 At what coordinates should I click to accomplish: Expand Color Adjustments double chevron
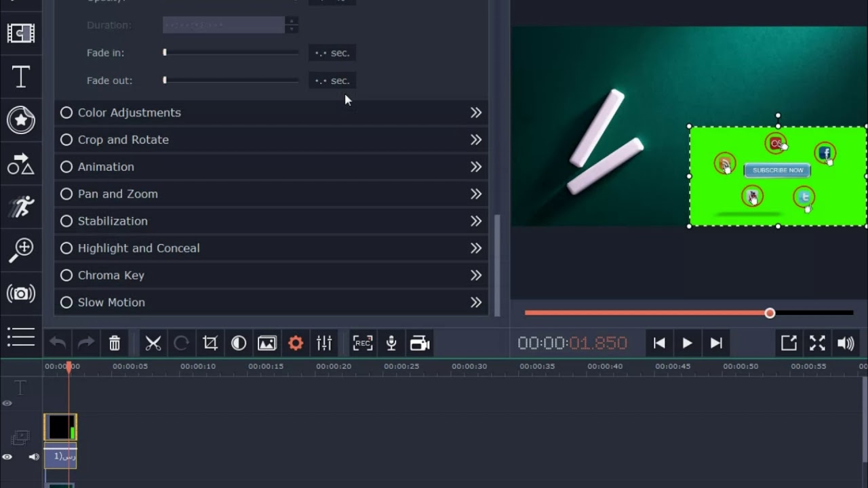476,113
